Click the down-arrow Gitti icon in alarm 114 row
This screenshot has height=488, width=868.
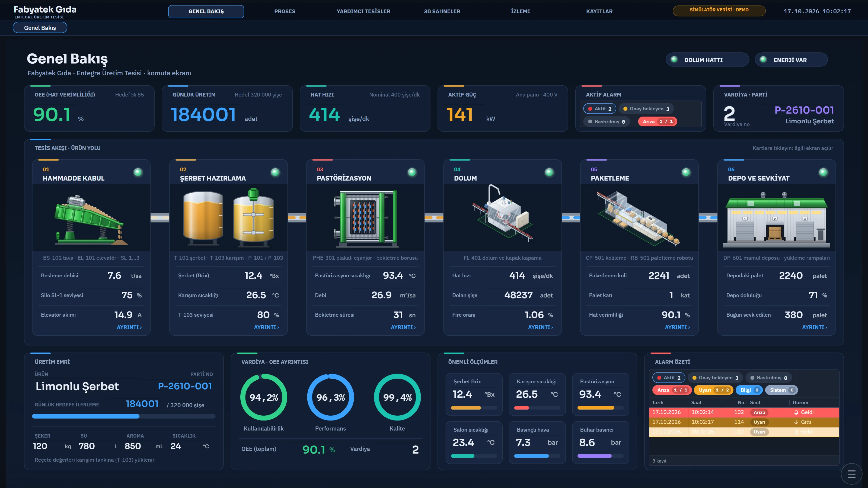[796, 422]
